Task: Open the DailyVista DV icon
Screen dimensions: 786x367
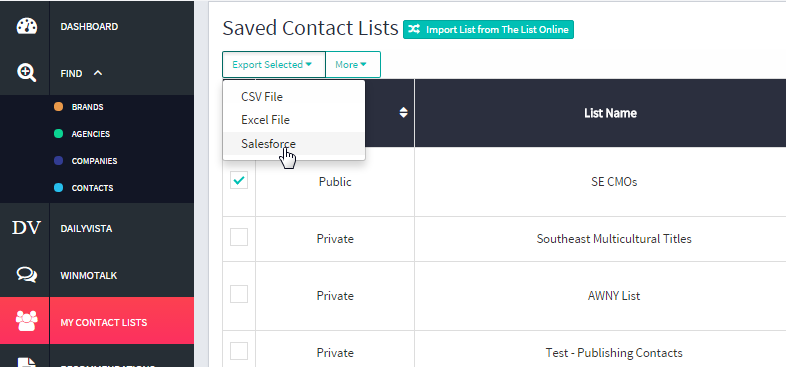Action: point(26,228)
